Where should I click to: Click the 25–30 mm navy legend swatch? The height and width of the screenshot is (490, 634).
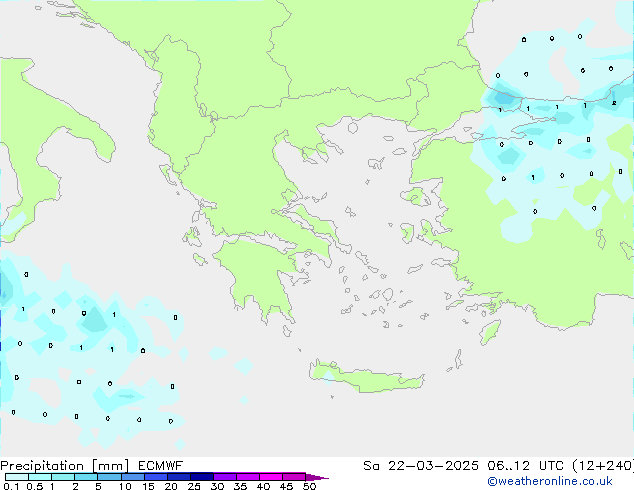click(x=202, y=477)
